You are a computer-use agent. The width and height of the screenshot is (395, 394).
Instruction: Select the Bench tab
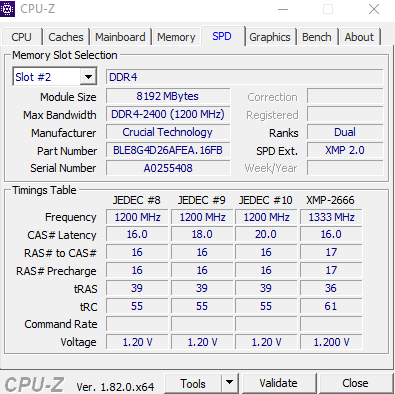click(x=317, y=37)
